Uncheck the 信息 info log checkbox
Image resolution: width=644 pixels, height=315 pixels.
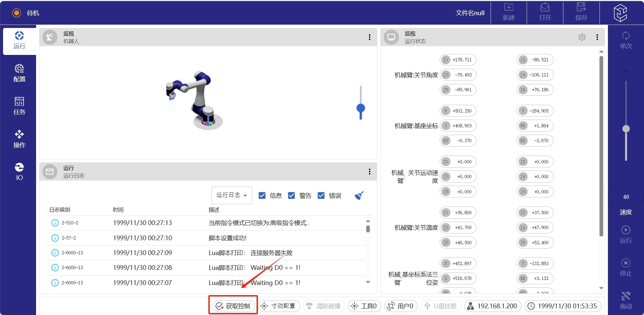pos(262,195)
